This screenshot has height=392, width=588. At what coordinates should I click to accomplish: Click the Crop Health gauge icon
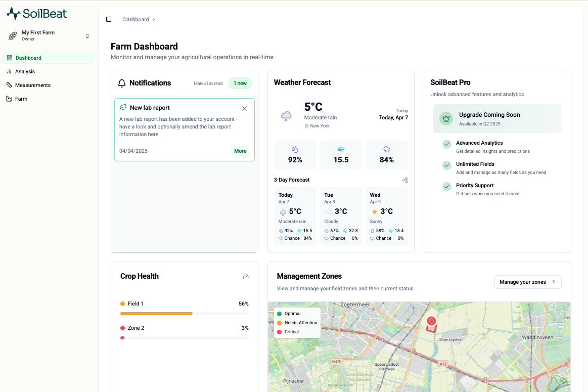pos(246,277)
